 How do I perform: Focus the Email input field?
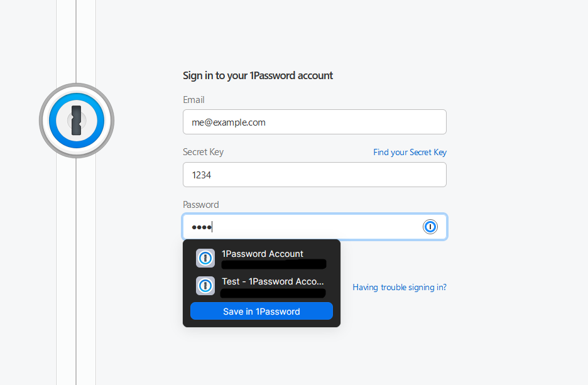(x=314, y=122)
